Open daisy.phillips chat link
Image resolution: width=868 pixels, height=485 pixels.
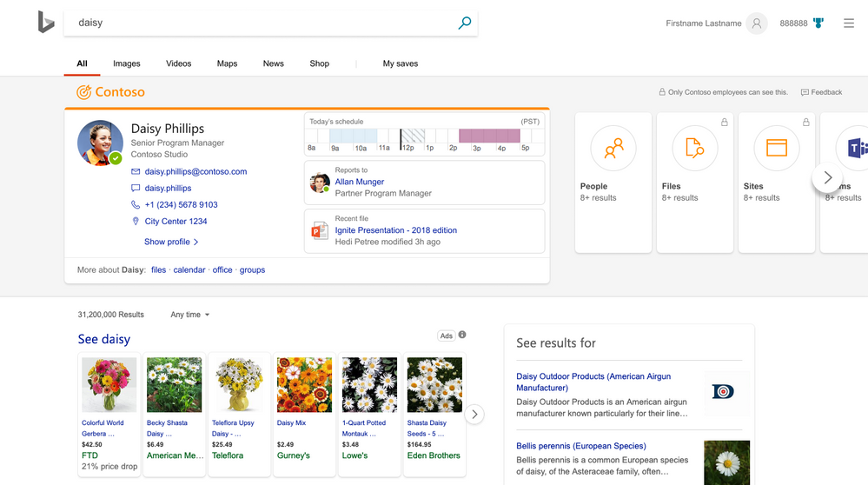[x=169, y=189]
